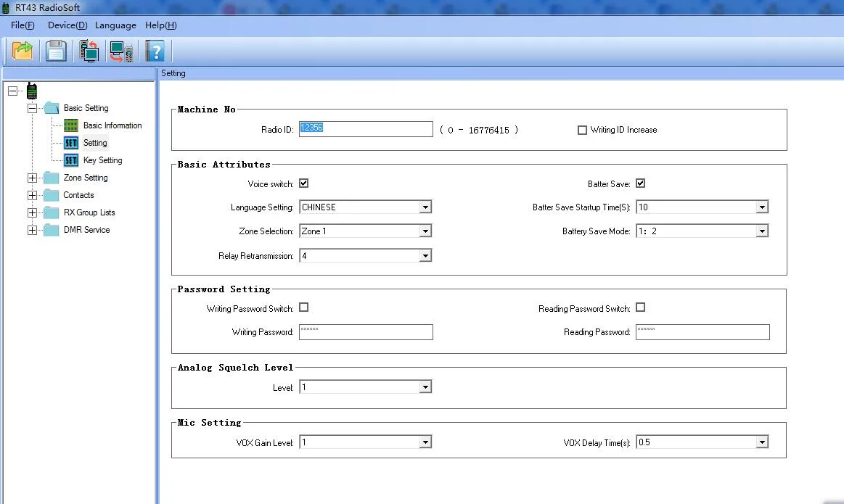The image size is (844, 504).
Task: Open the Help documentation icon
Action: pyautogui.click(x=155, y=51)
